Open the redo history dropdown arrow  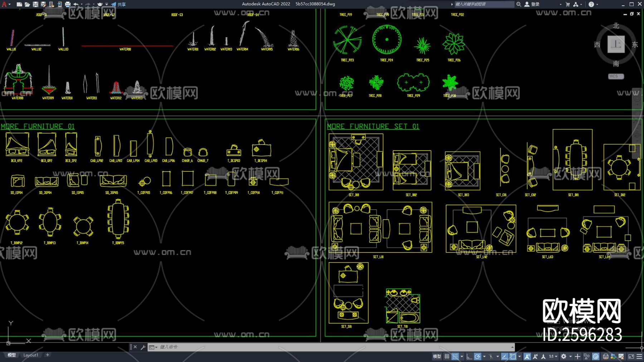(x=94, y=4)
